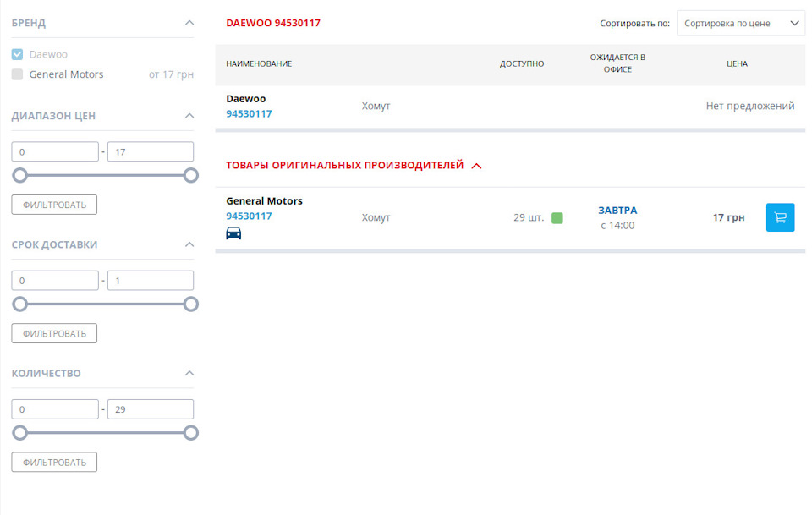This screenshot has width=812, height=515.
Task: Click the НАИМЕНОВАНИЕ column header
Action: pyautogui.click(x=259, y=63)
